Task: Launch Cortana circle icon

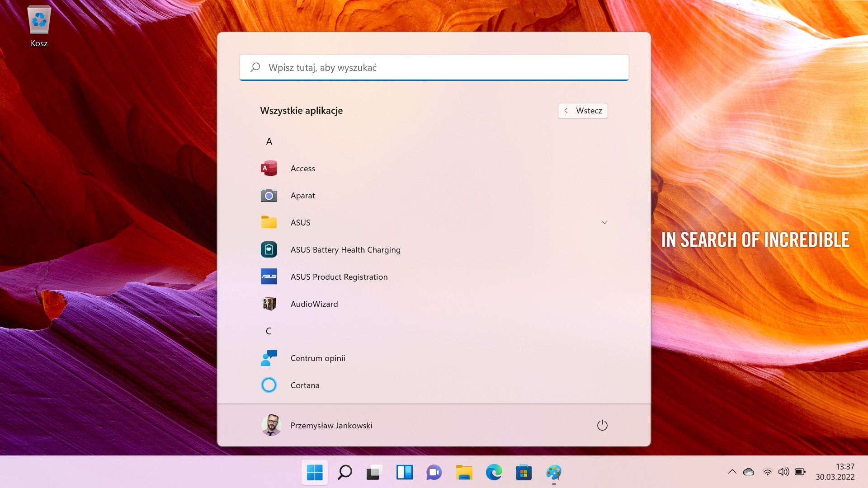Action: coord(269,385)
